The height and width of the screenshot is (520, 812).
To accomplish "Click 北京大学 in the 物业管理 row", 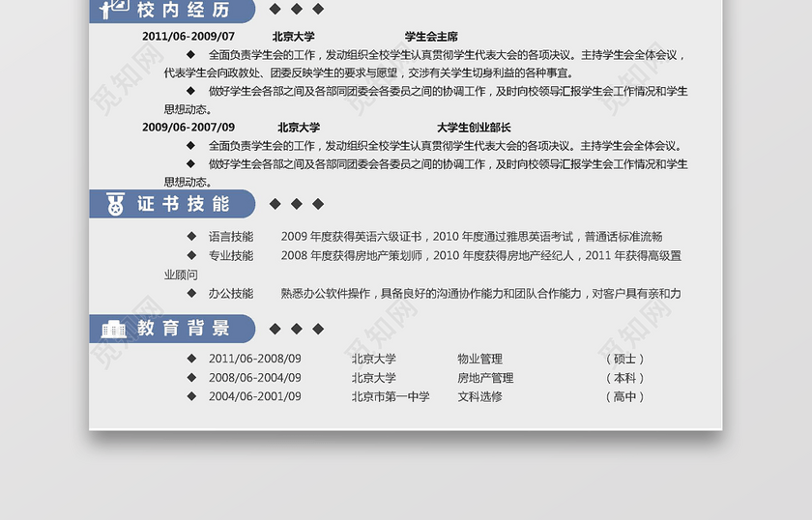I will [x=374, y=359].
